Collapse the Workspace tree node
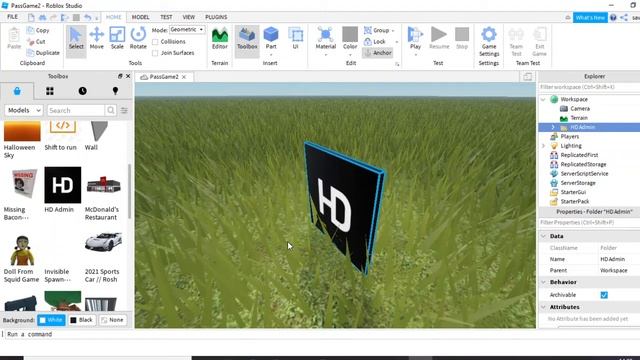The image size is (640, 360). (x=543, y=99)
